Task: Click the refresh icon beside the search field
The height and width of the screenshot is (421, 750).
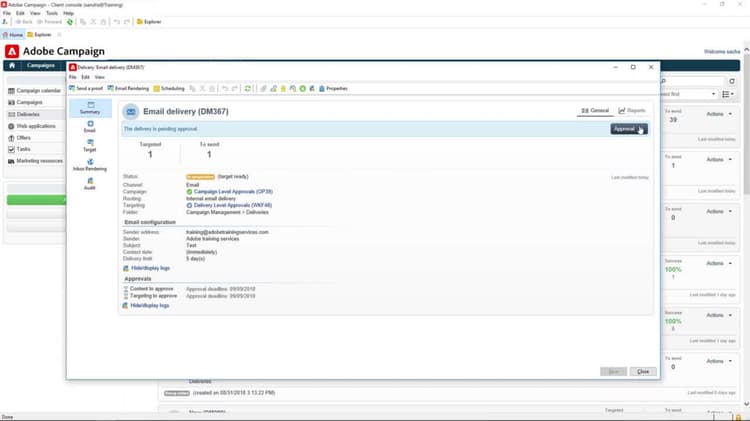Action: [731, 81]
